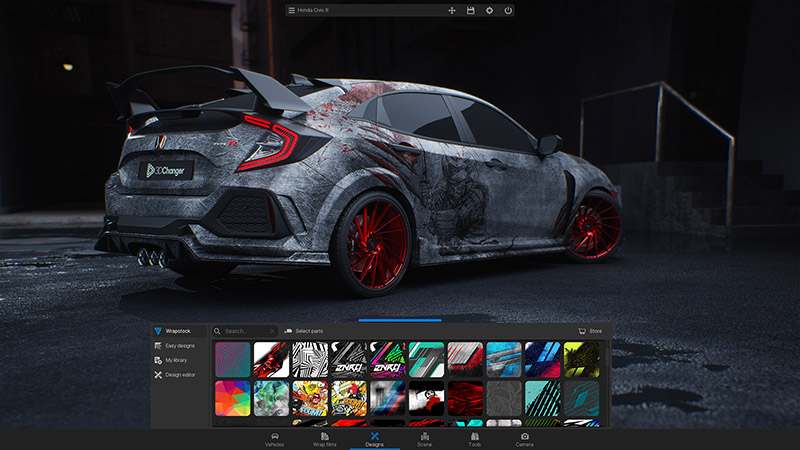Viewport: 800px width, 450px height.
Task: Choose the colorful low-poly rainbow design thumbnail
Action: click(x=232, y=398)
